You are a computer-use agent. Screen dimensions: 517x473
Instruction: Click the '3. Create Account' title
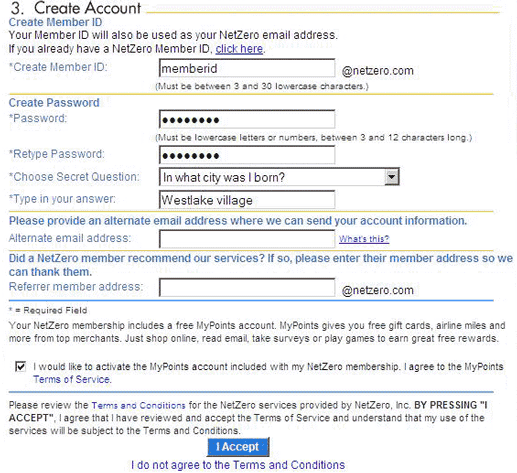[76, 8]
